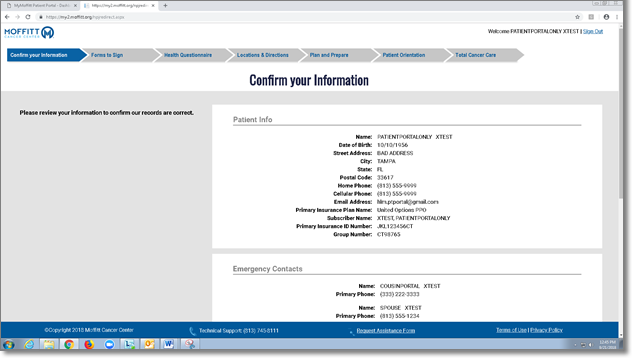Open the browser profile account icon
The width and height of the screenshot is (634, 361).
[606, 17]
